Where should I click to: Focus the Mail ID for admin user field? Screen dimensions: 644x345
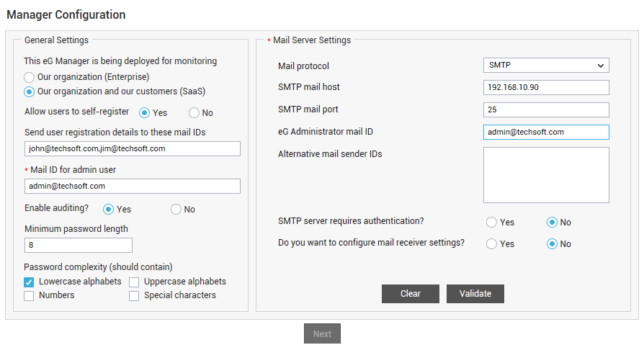pos(133,186)
